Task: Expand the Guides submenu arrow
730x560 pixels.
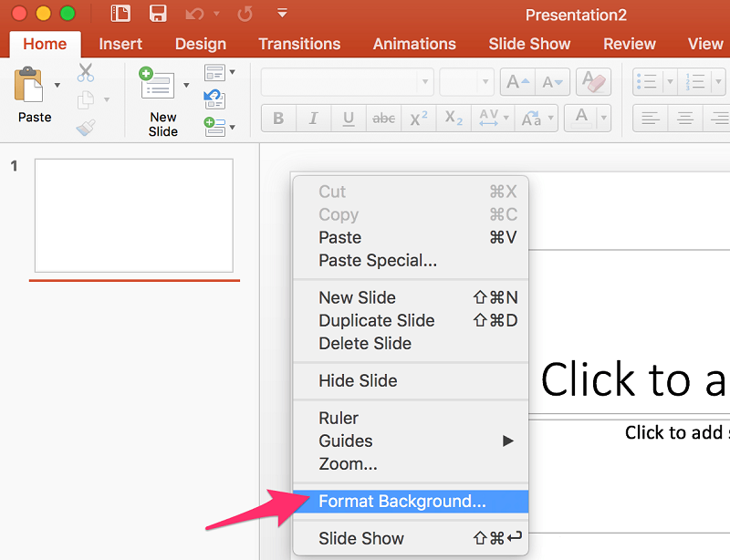Action: [508, 441]
